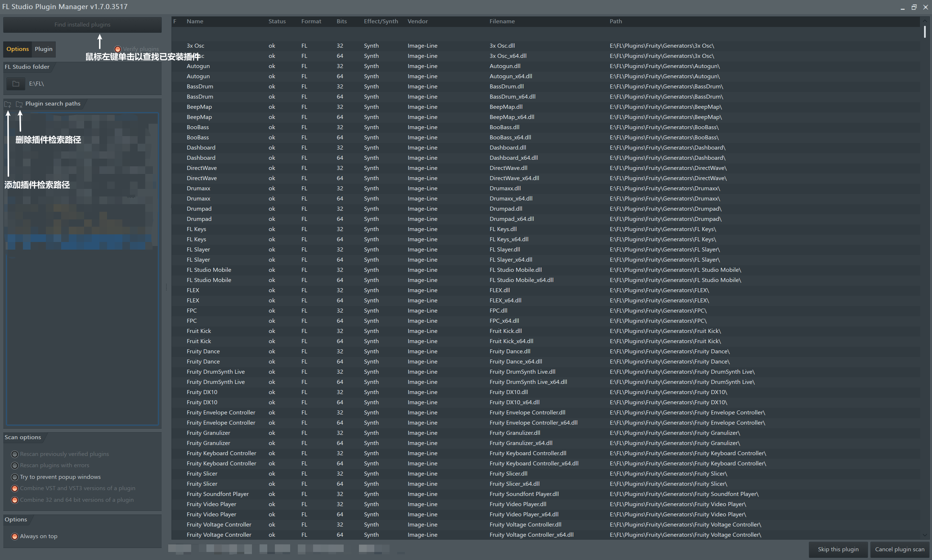Screen dimensions: 932x560
Task: Select the Fruit Kick.dll filename cell
Action: 505,331
